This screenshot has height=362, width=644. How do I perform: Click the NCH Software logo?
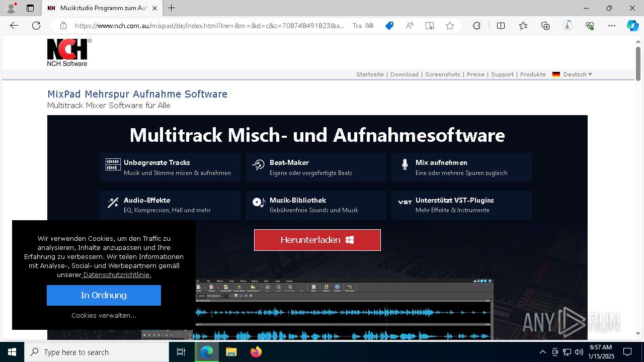coord(69,52)
